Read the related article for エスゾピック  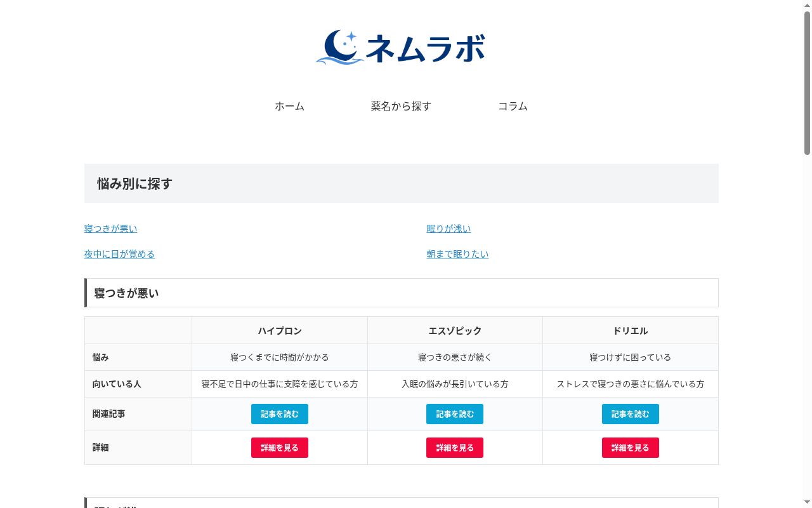tap(455, 414)
